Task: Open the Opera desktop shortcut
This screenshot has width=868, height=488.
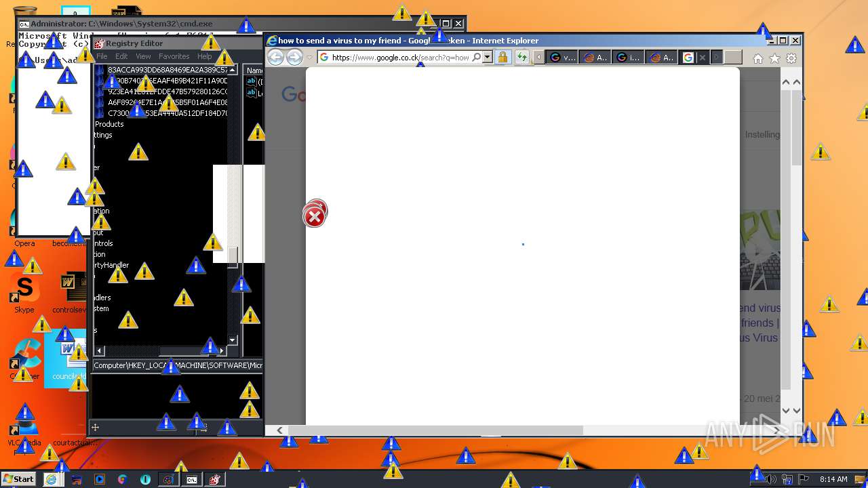Action: [24, 227]
